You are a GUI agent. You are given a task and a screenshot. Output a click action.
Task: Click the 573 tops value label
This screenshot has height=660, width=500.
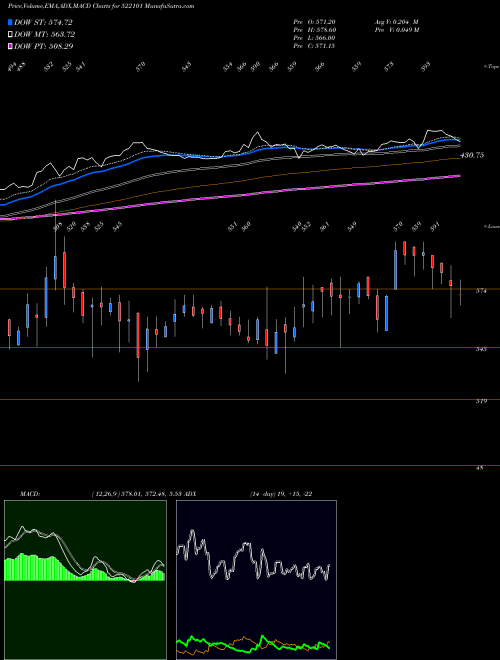coord(389,67)
